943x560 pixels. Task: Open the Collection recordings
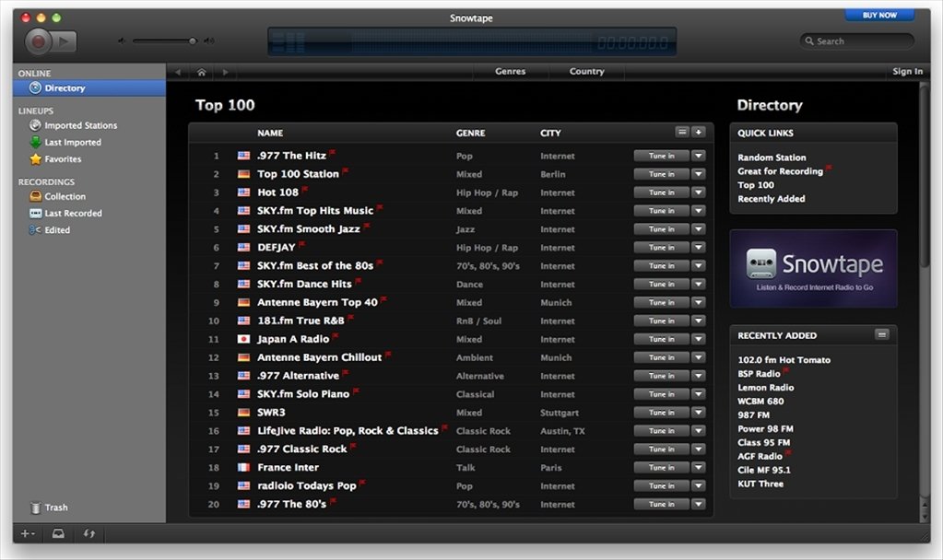tap(65, 196)
